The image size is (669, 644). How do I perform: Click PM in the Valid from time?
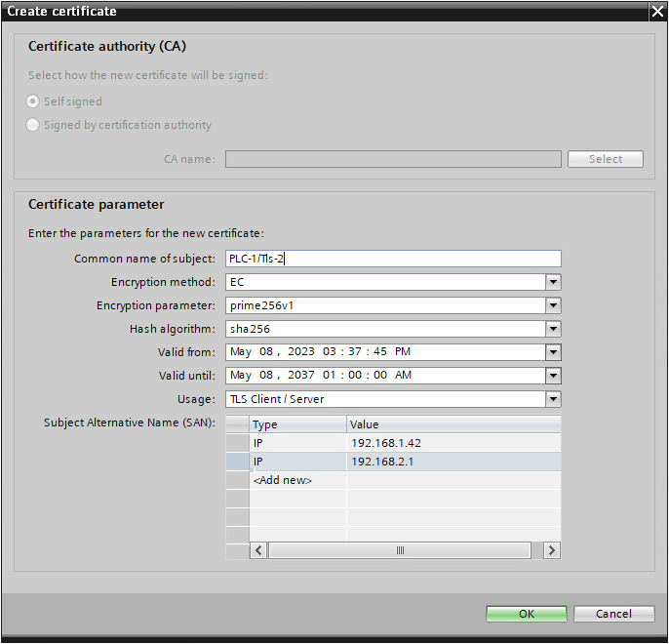[403, 351]
